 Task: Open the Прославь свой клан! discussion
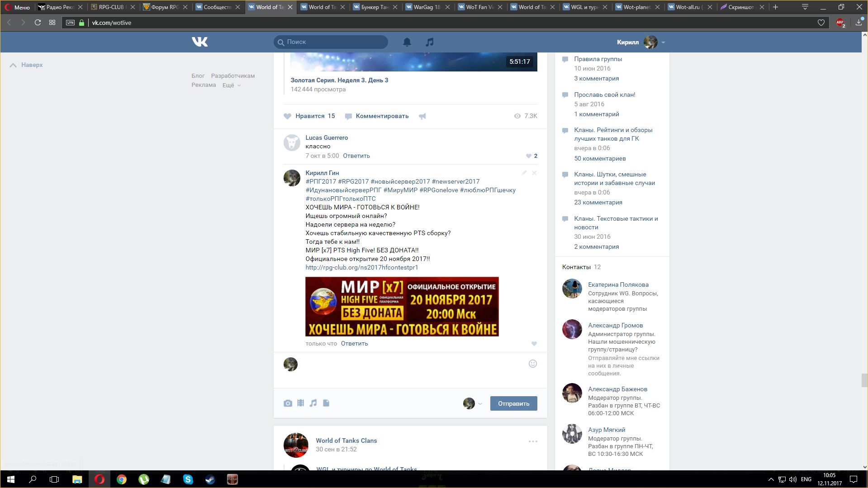pos(605,95)
